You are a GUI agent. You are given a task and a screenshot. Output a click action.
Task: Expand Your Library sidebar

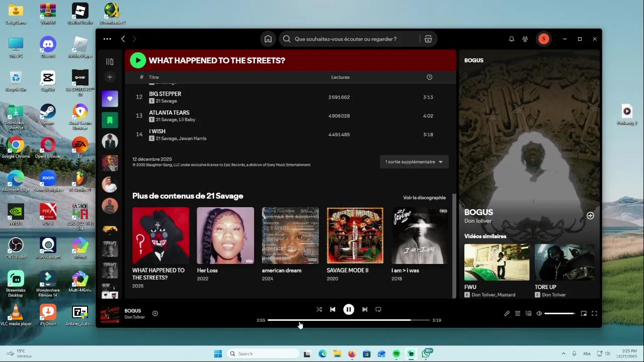click(110, 61)
